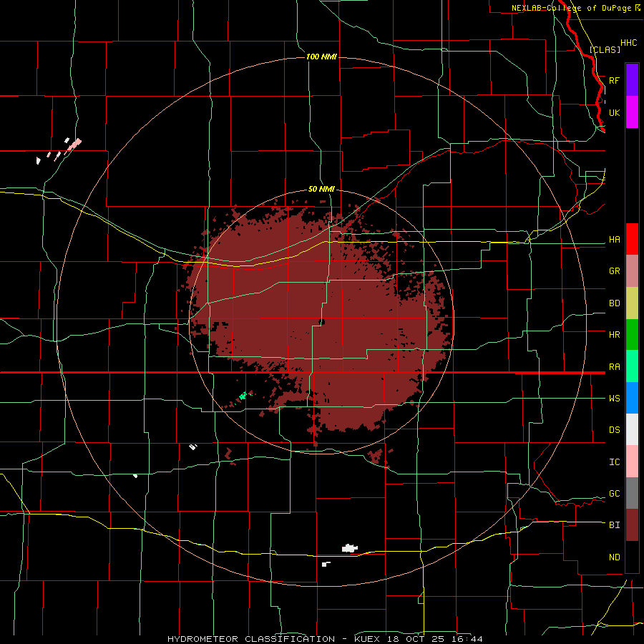Click the DS legend label
This screenshot has width=644, height=644.
[614, 430]
